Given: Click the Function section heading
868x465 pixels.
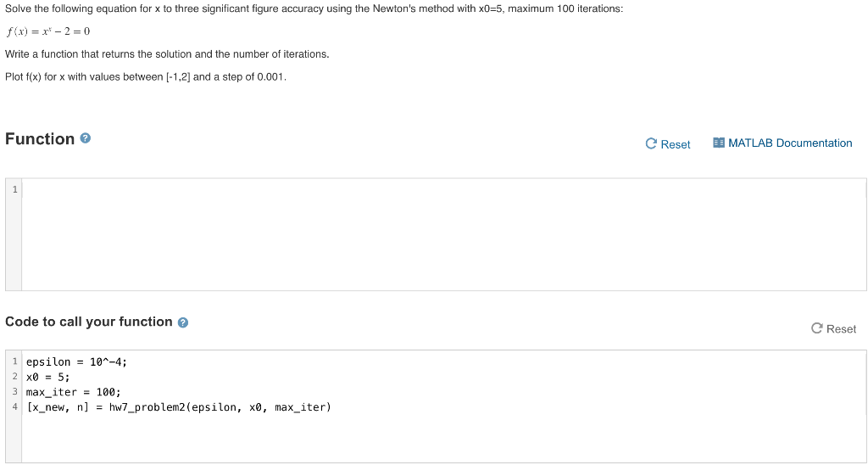Looking at the screenshot, I should pos(40,138).
